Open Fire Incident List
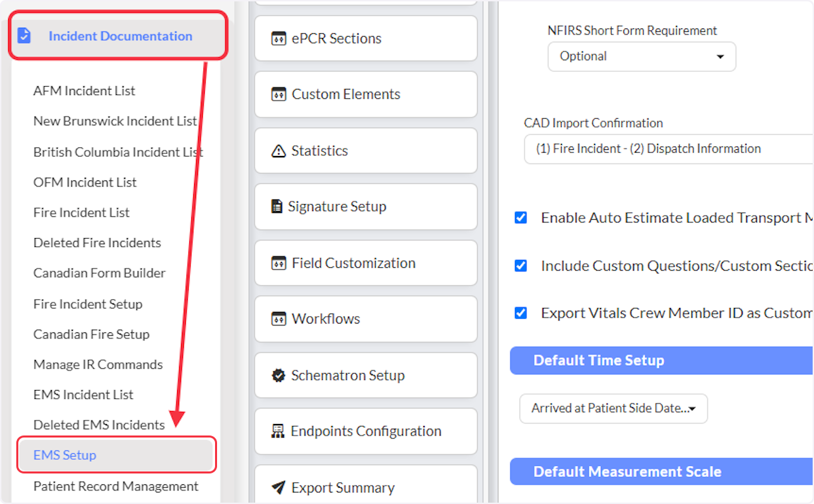Screen dimensions: 814x504 (81, 212)
